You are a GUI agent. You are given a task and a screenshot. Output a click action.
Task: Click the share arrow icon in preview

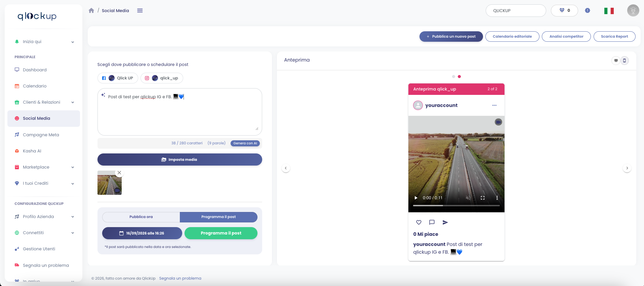tap(445, 222)
